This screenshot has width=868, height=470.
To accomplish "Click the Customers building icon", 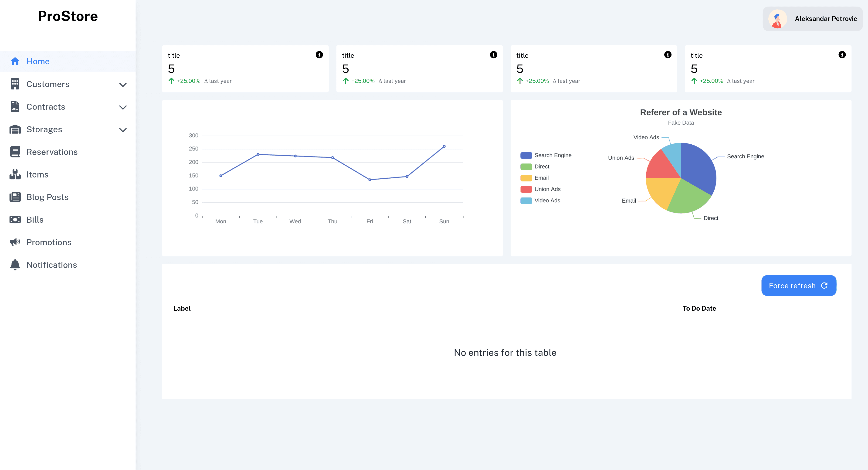I will tap(15, 84).
